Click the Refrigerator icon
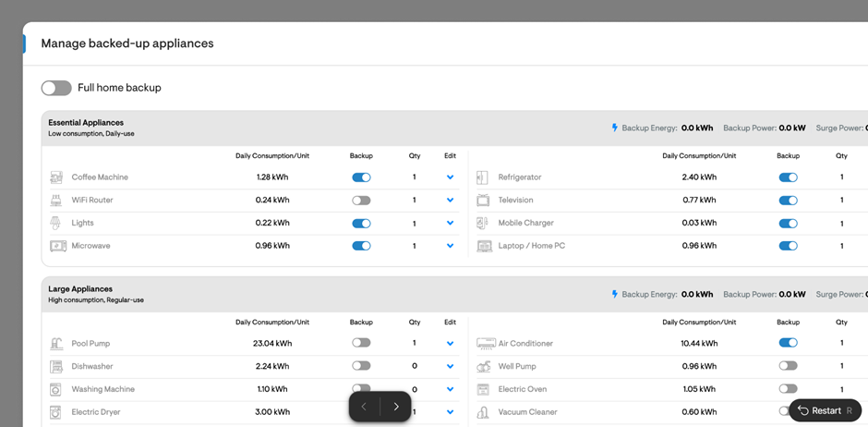868x427 pixels. [483, 177]
